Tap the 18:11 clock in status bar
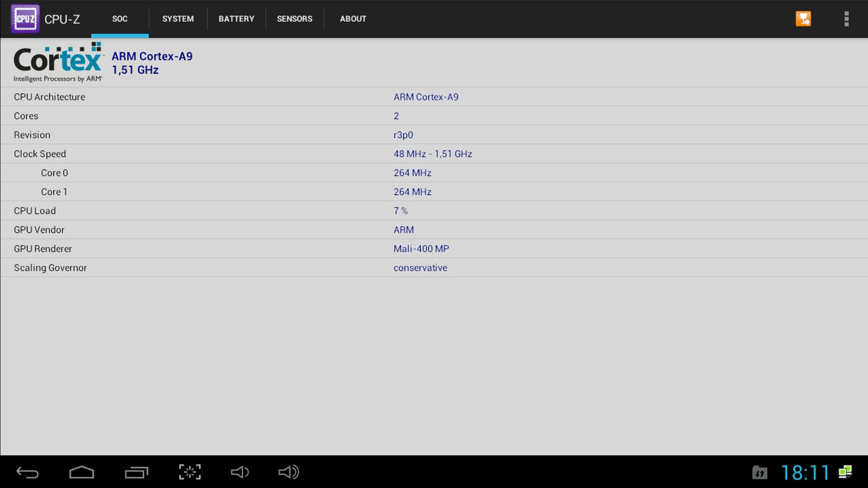 [805, 473]
